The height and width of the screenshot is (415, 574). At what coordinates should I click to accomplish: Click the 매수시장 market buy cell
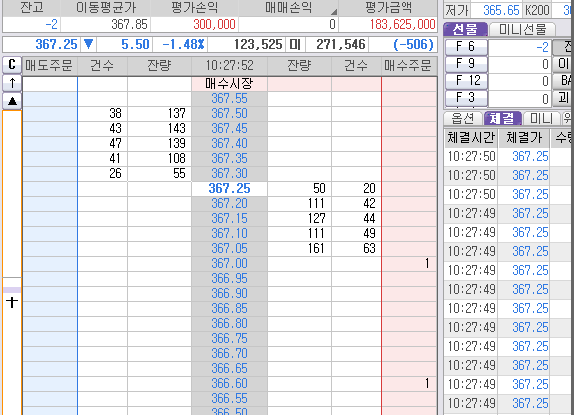229,83
